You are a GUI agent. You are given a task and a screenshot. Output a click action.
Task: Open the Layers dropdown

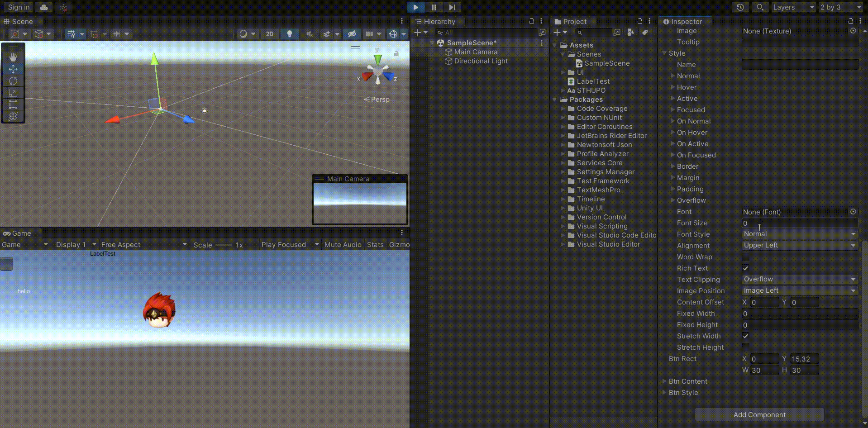793,7
